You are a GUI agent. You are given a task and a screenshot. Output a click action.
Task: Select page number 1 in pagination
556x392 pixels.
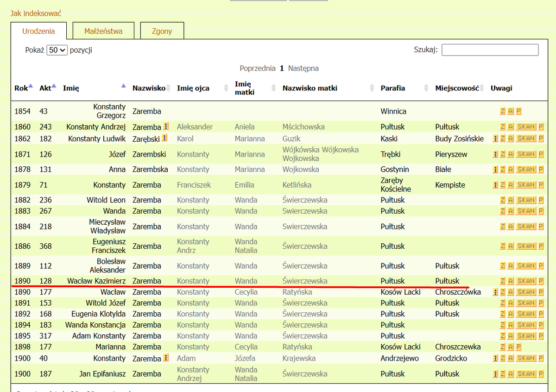282,68
